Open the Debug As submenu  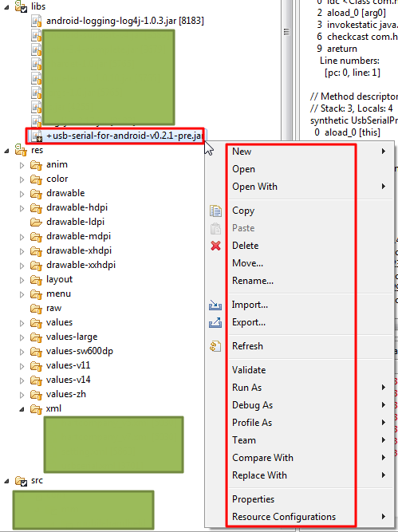pyautogui.click(x=301, y=405)
